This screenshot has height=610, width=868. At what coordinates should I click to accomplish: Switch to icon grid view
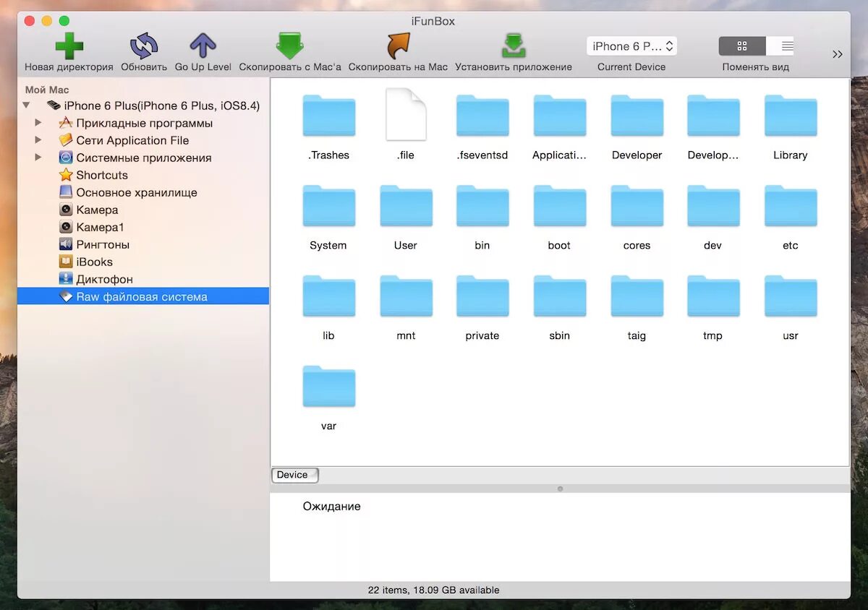click(742, 46)
